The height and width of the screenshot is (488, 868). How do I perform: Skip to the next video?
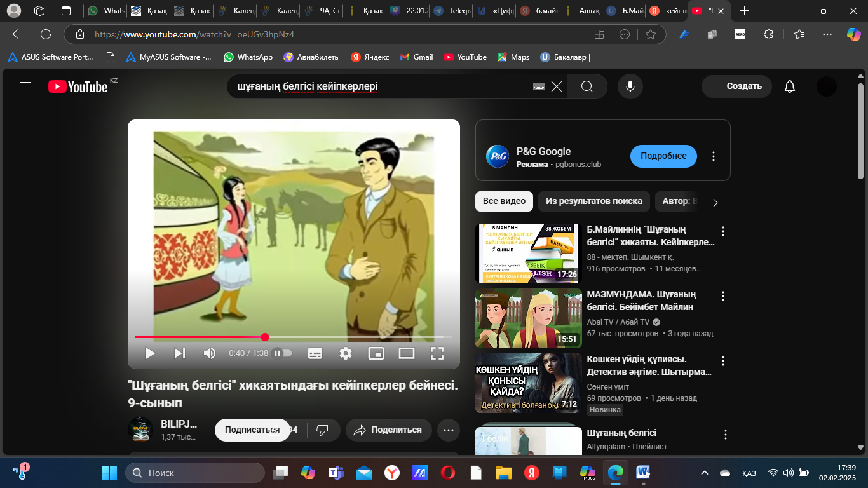click(180, 353)
